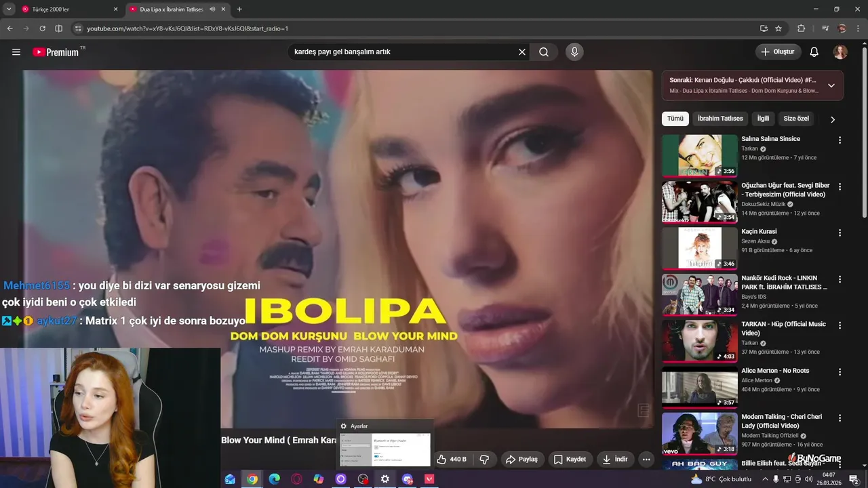Open site information icon in address bar

point(78,28)
